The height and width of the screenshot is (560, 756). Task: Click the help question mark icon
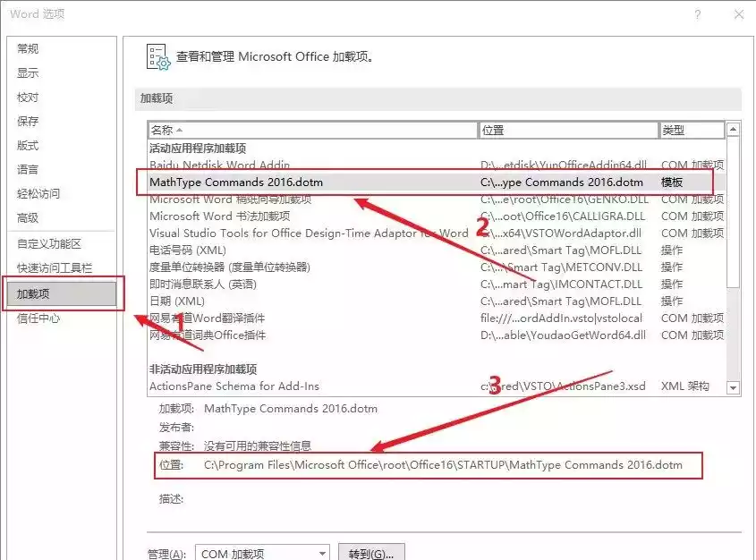[x=697, y=14]
